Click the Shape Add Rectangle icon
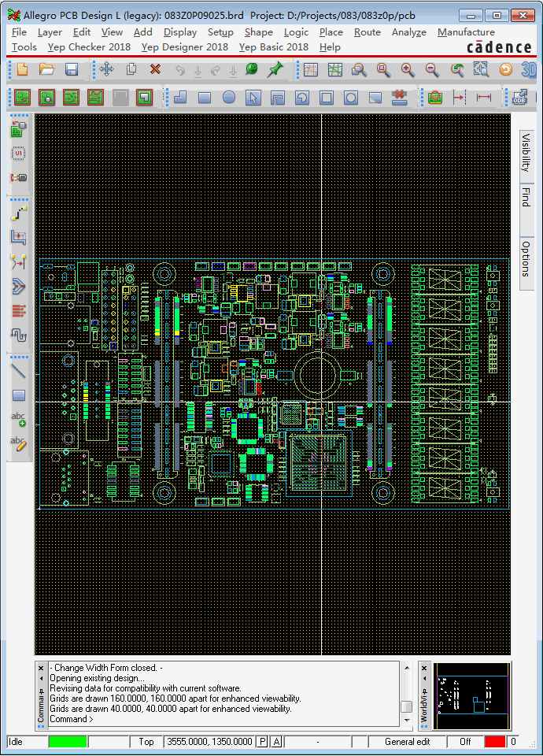The height and width of the screenshot is (756, 543). pyautogui.click(x=205, y=98)
